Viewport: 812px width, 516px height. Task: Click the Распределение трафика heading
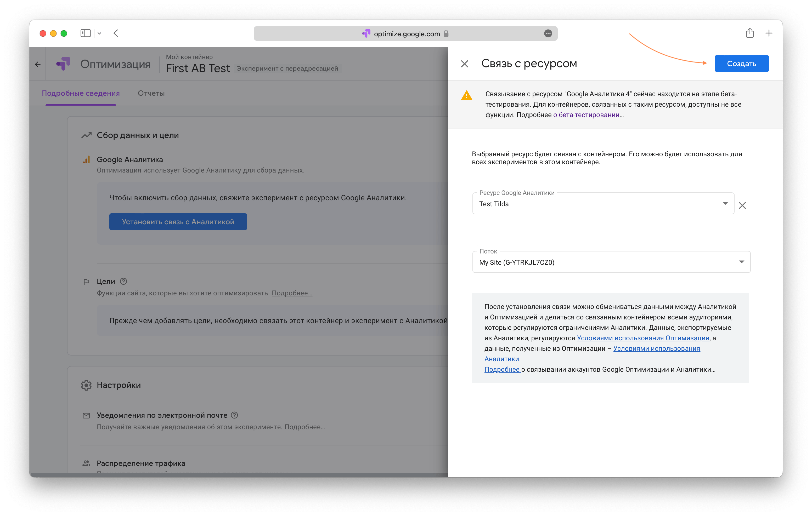(x=141, y=463)
